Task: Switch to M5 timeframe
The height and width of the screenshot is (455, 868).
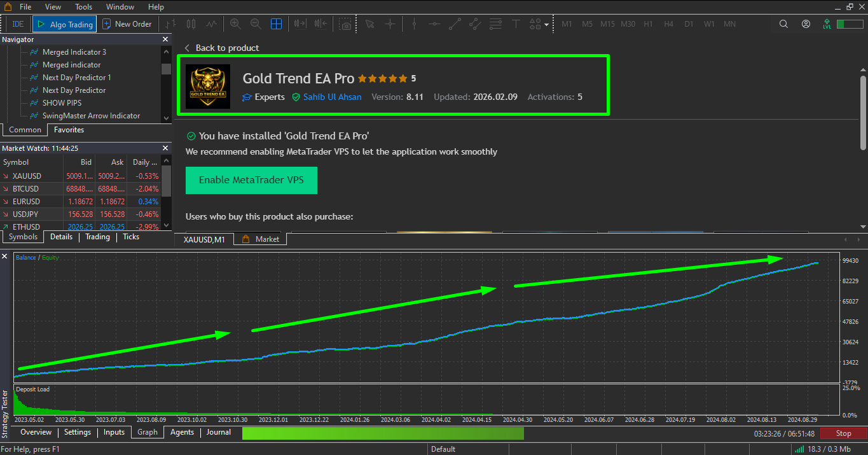Action: point(587,24)
